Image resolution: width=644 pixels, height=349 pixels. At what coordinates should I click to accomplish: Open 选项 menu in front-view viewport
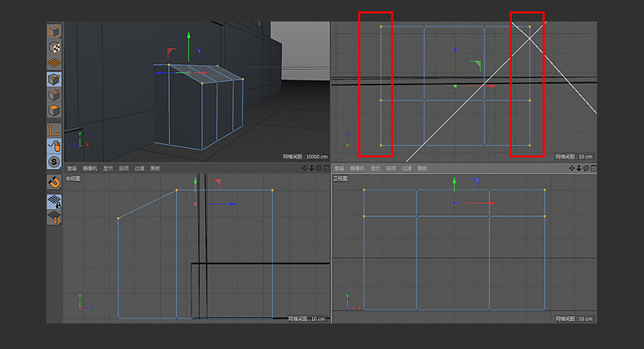[x=391, y=168]
